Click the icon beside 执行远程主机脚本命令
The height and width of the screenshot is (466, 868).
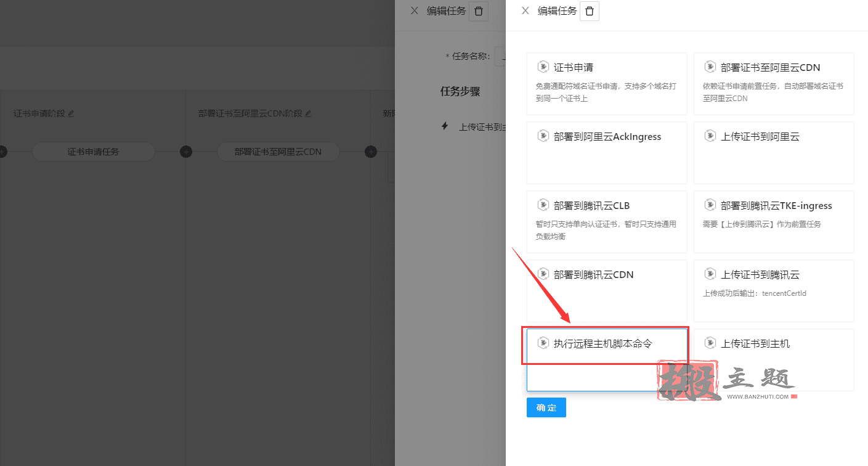click(543, 343)
